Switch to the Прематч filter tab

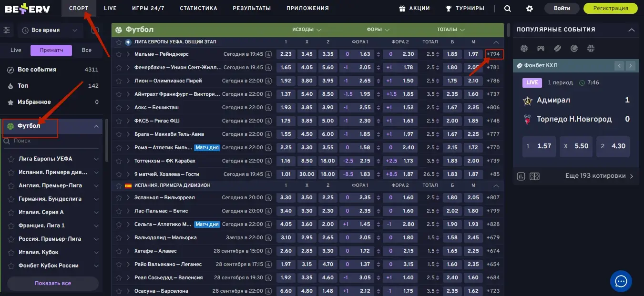point(51,50)
